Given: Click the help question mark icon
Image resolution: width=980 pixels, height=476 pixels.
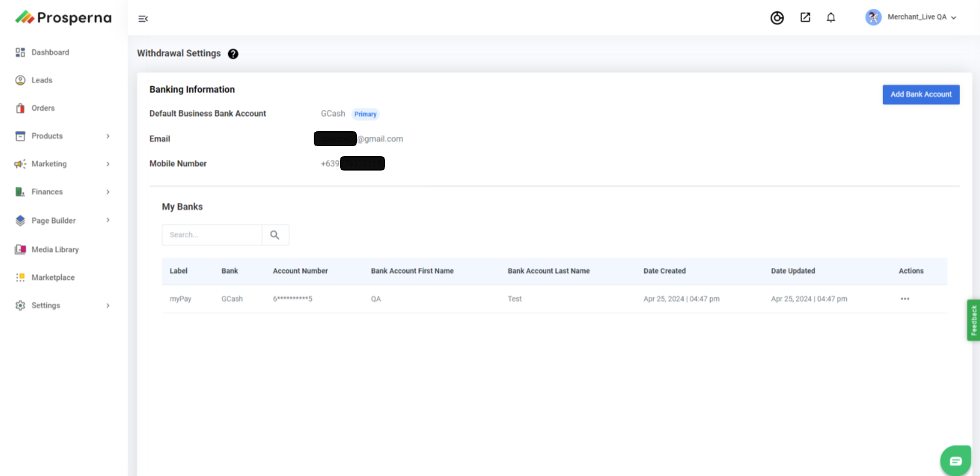Looking at the screenshot, I should (233, 54).
